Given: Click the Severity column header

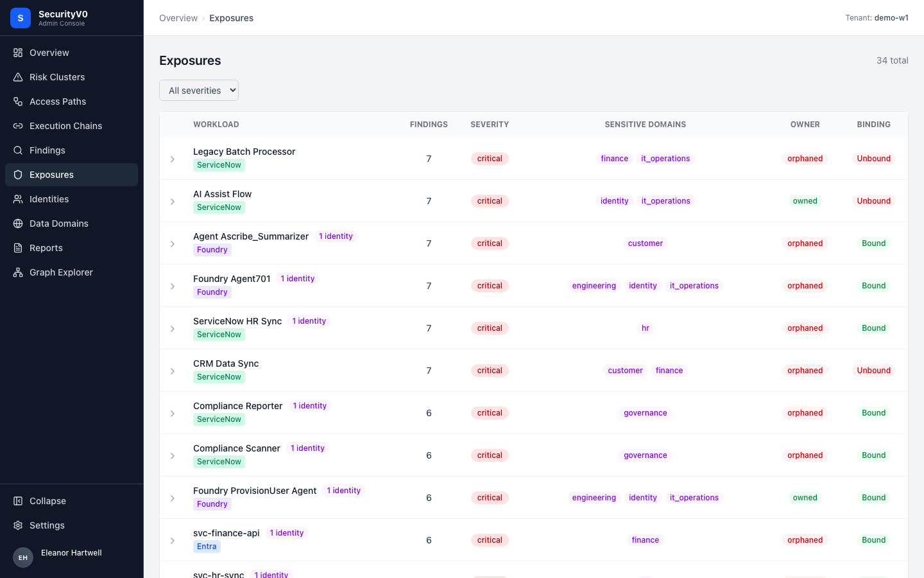Looking at the screenshot, I should click(490, 125).
